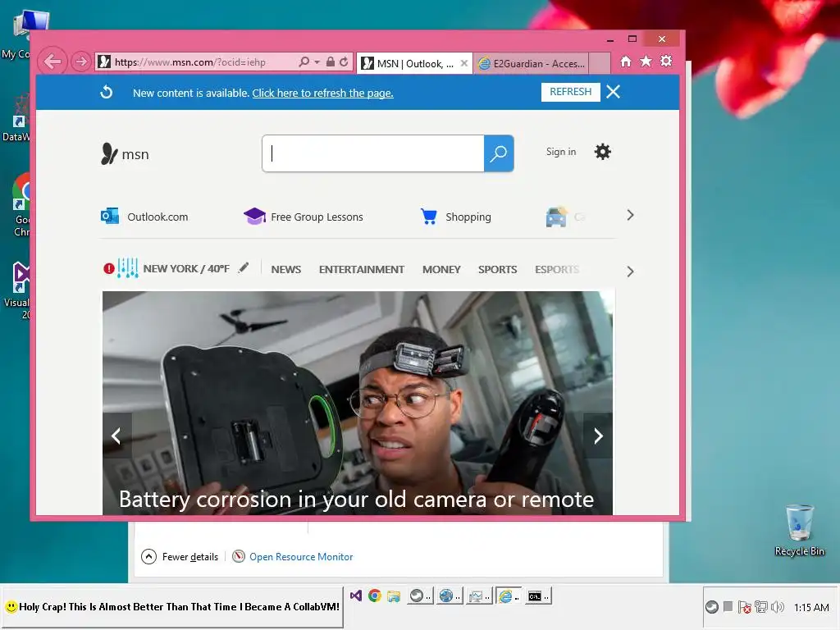Click the 1:15 AM system clock
This screenshot has height=630, width=840.
pyautogui.click(x=811, y=608)
